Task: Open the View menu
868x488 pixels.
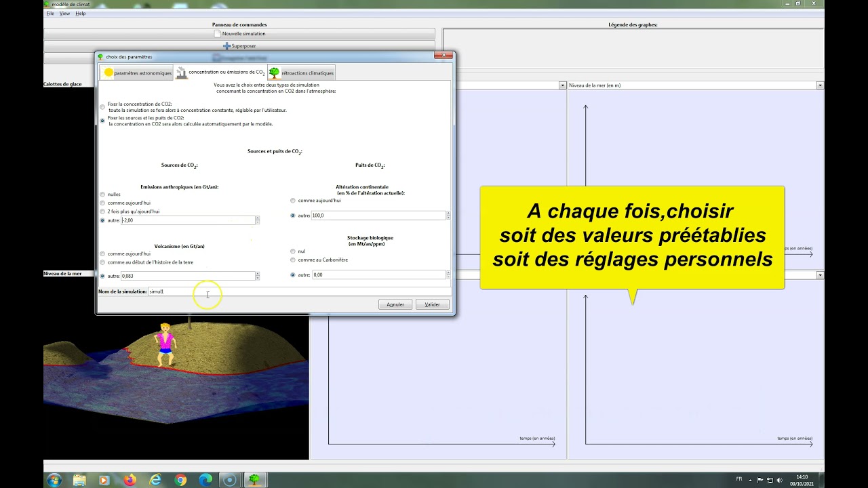Action: click(x=64, y=14)
